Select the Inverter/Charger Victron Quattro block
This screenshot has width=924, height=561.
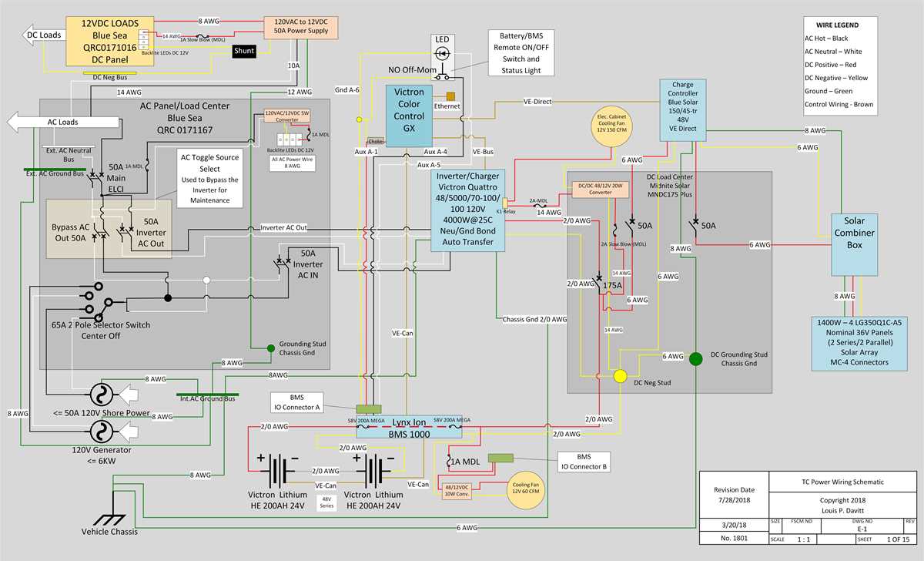pos(468,209)
